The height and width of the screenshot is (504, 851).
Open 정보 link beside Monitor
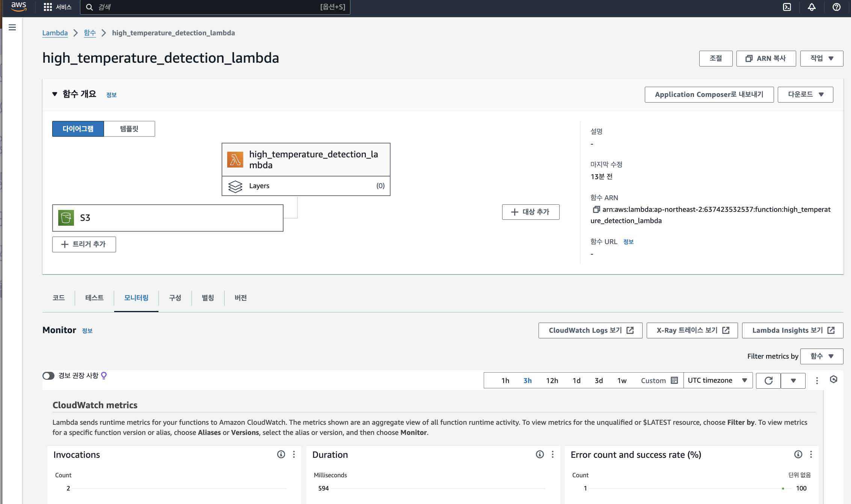(87, 331)
